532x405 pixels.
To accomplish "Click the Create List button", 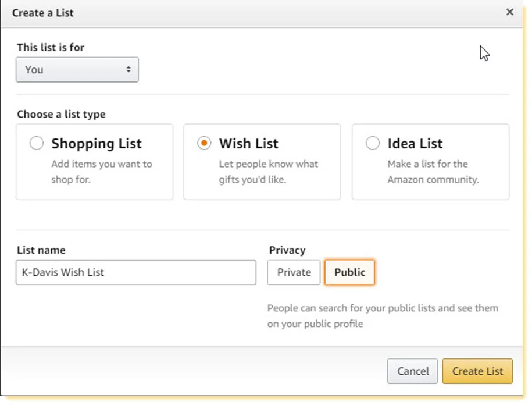I will 477,371.
